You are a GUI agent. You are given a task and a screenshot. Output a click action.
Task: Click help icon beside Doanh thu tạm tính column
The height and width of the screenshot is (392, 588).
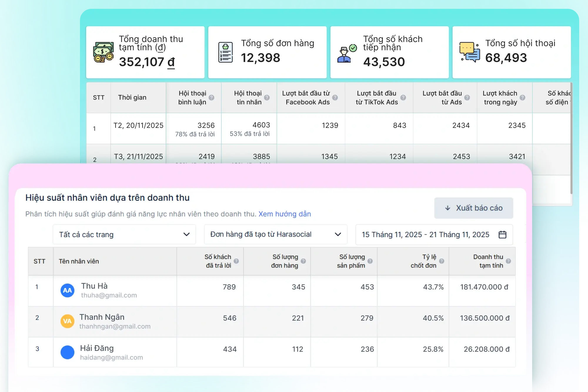508,261
